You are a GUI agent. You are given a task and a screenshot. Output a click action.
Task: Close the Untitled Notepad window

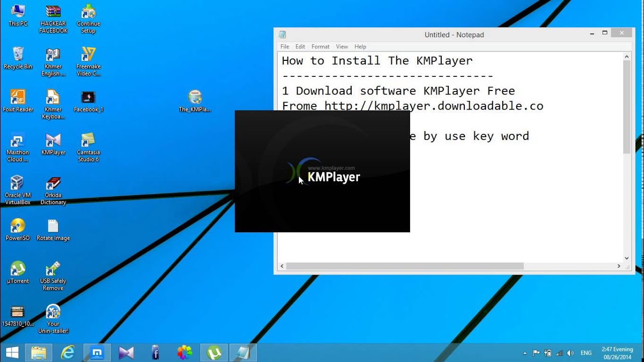click(x=622, y=33)
